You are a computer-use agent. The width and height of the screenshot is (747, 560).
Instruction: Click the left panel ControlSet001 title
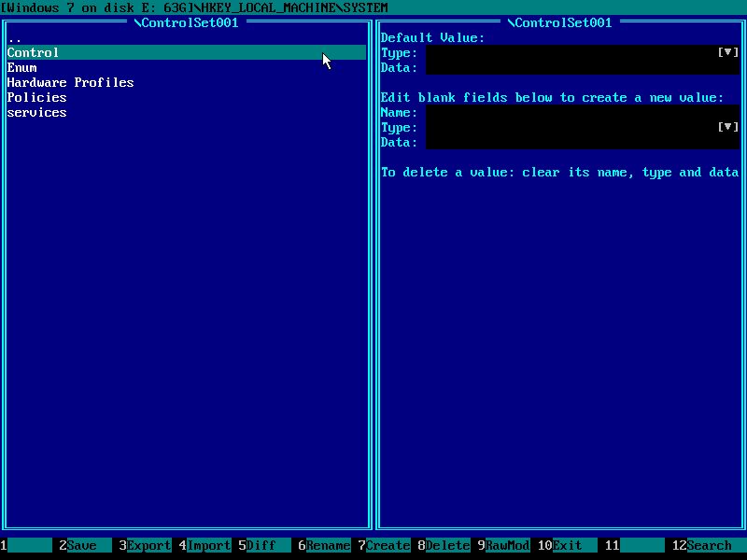click(186, 22)
